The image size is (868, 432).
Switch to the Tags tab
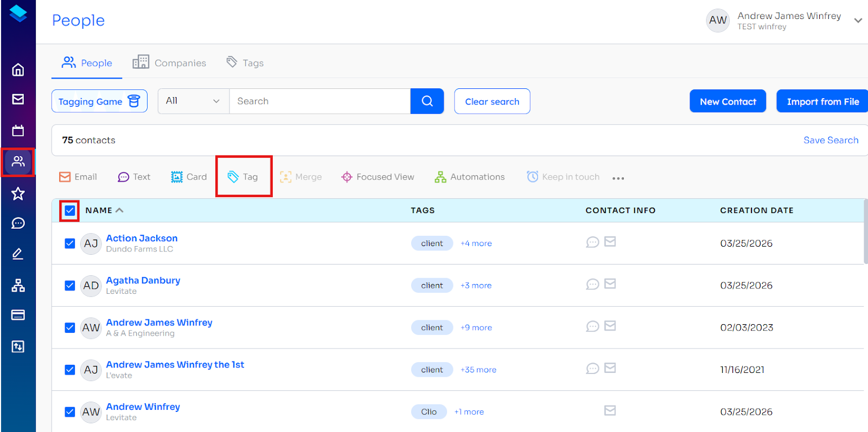(245, 63)
